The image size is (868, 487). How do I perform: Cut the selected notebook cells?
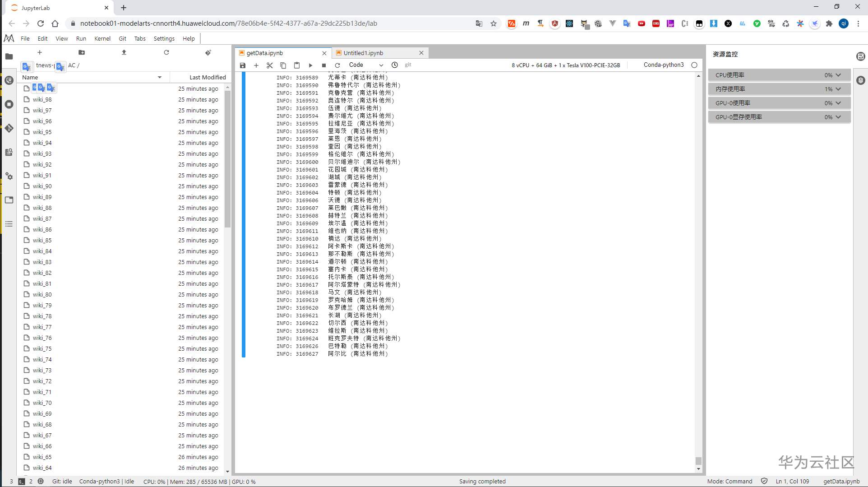pyautogui.click(x=269, y=65)
